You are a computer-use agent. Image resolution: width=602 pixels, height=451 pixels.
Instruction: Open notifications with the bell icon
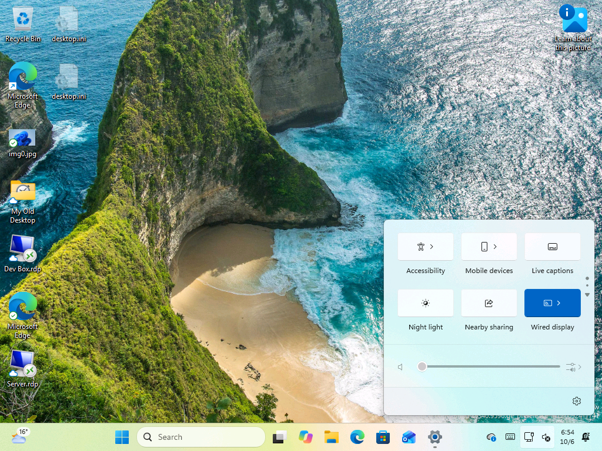586,437
